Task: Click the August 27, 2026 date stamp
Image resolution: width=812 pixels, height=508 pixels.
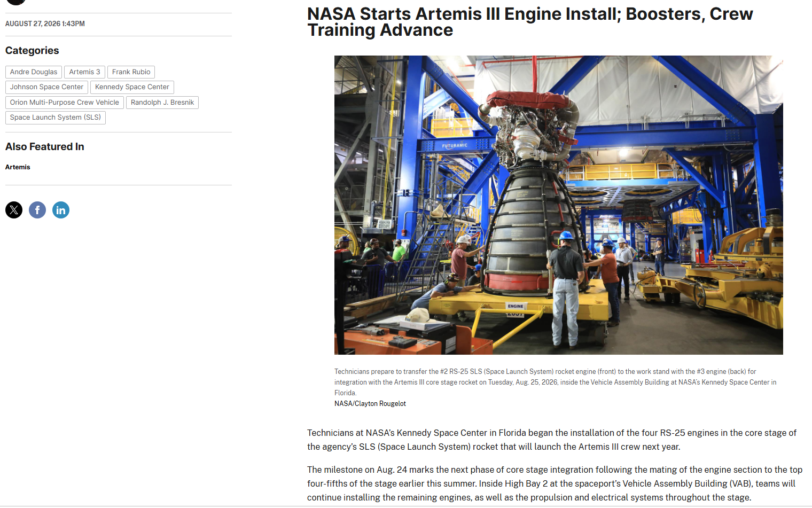Action: [45, 24]
